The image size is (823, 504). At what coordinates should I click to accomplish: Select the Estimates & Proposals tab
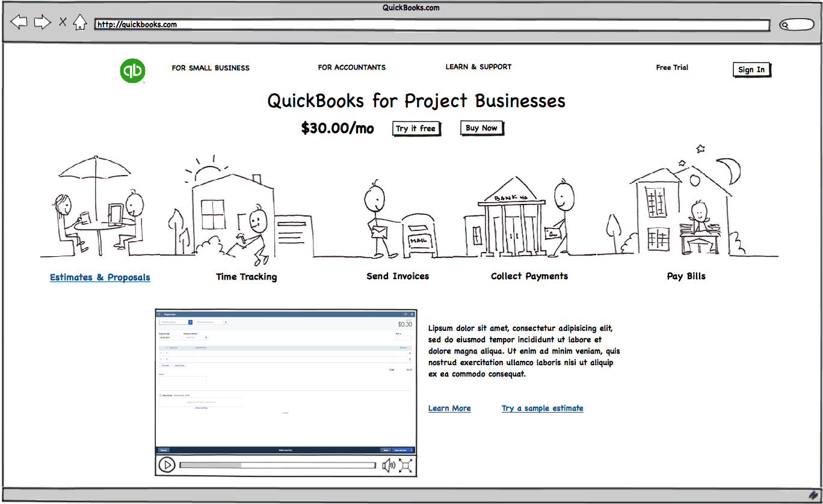[x=100, y=277]
